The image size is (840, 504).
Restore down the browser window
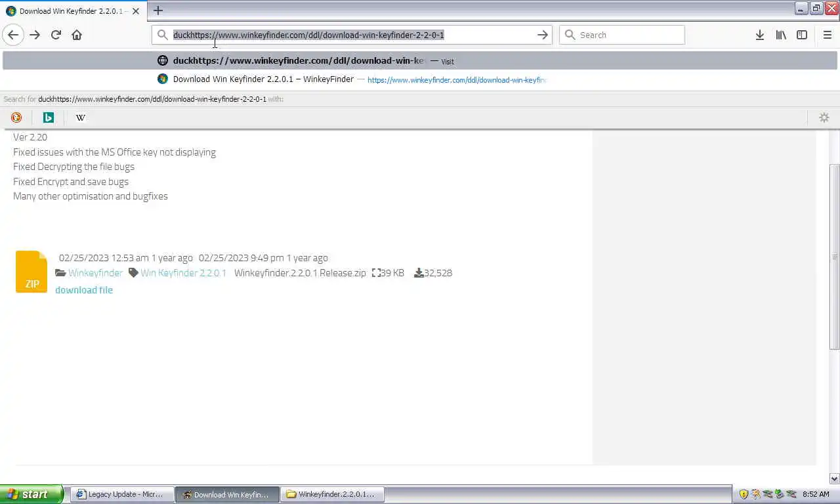[x=816, y=9]
